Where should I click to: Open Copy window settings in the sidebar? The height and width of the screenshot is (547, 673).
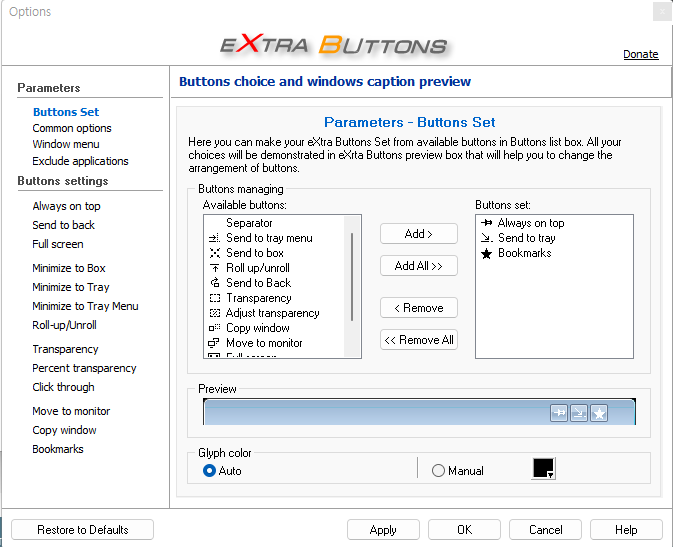(x=64, y=430)
